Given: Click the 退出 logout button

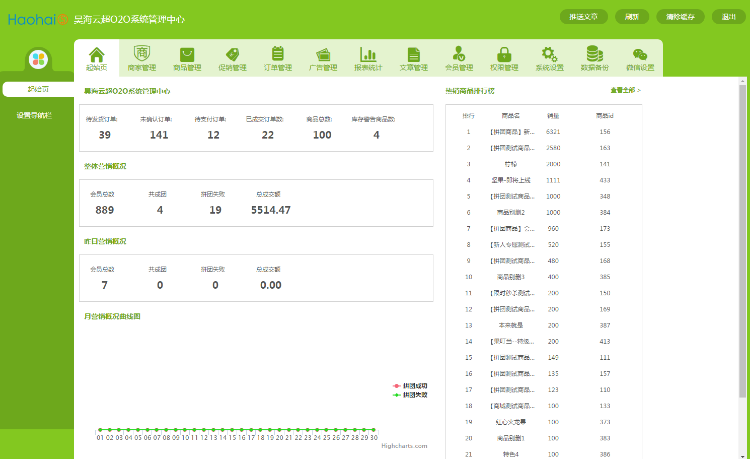Looking at the screenshot, I should coord(730,17).
